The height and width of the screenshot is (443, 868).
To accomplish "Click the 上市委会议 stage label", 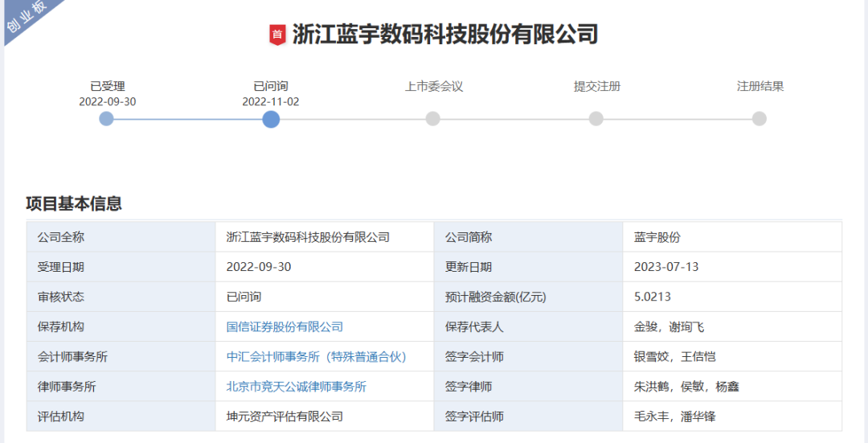I will pos(433,86).
